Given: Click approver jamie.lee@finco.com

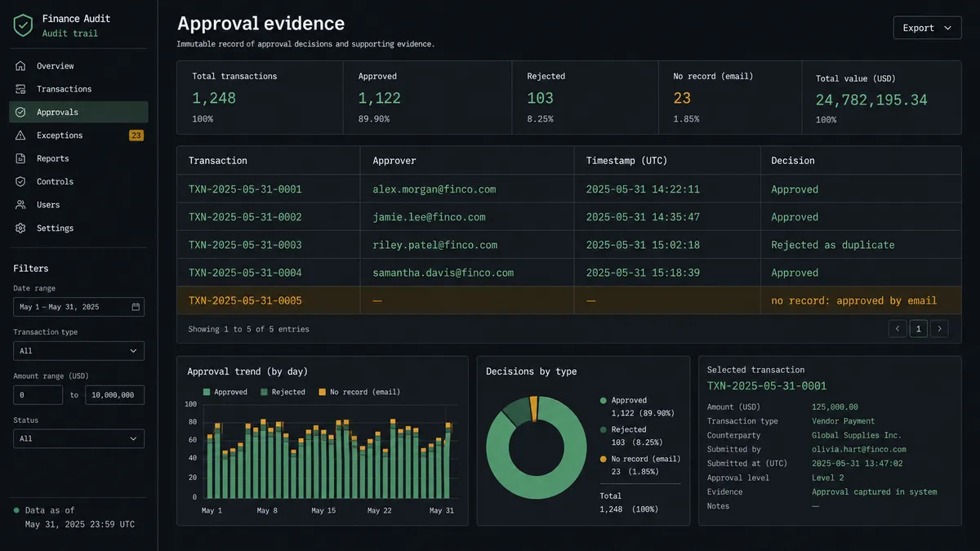Looking at the screenshot, I should [x=429, y=217].
